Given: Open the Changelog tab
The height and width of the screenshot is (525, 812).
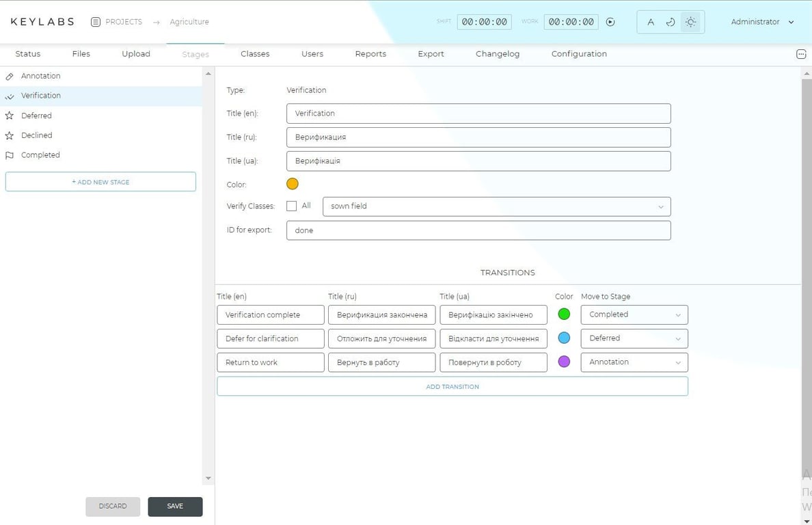Looking at the screenshot, I should (497, 53).
